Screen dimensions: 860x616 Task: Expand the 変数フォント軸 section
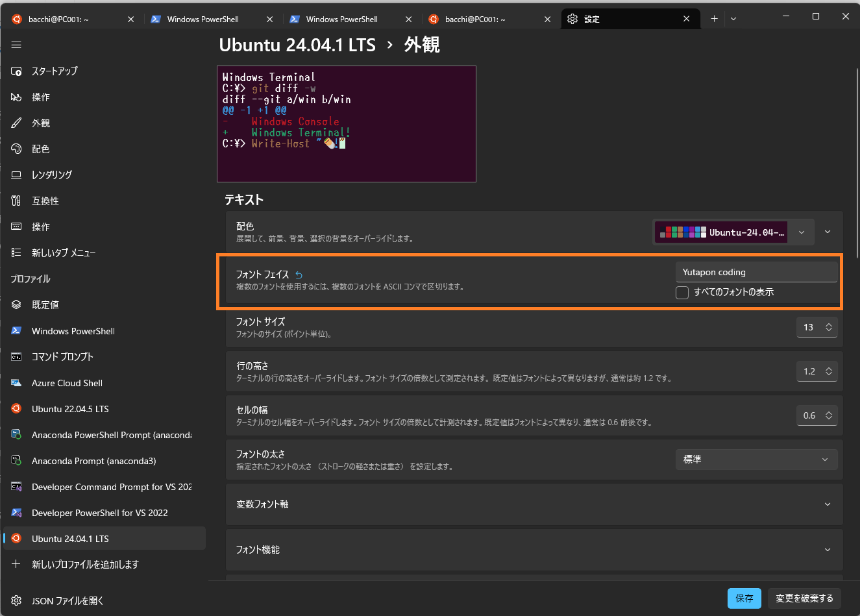(x=828, y=504)
